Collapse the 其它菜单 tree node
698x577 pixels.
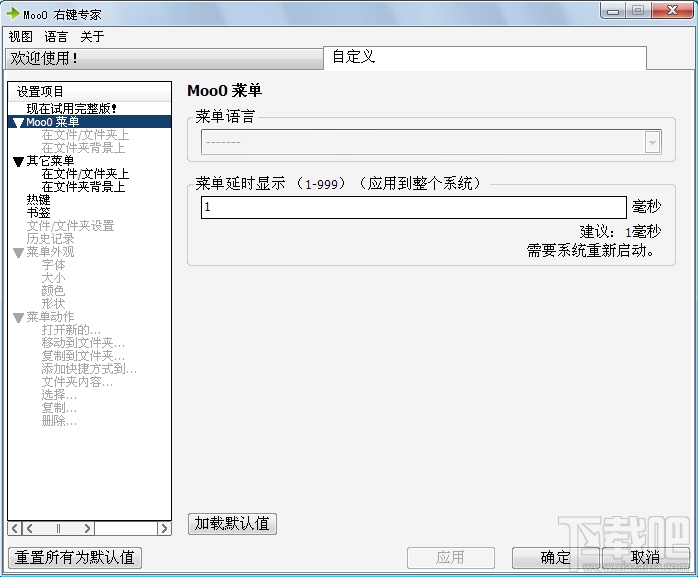click(x=18, y=162)
